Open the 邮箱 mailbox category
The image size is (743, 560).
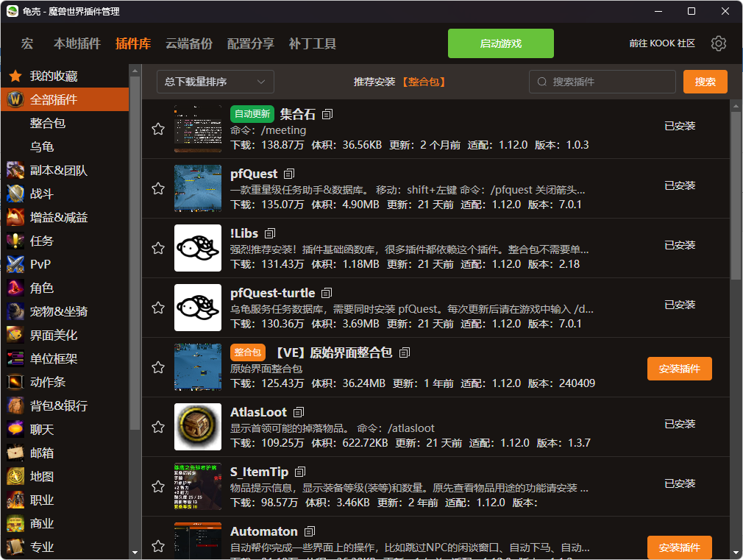65,453
